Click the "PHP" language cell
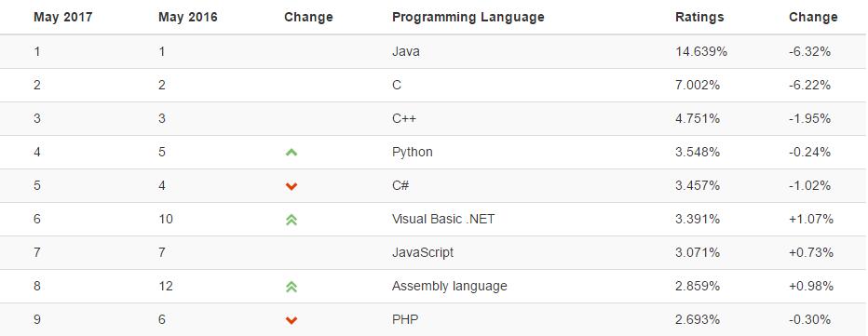Image resolution: width=868 pixels, height=336 pixels. tap(405, 319)
